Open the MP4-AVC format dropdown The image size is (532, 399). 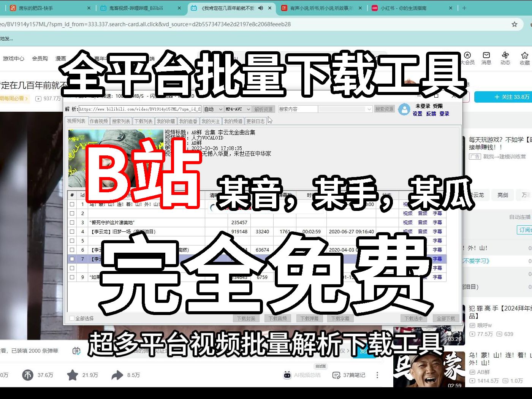[x=238, y=109]
